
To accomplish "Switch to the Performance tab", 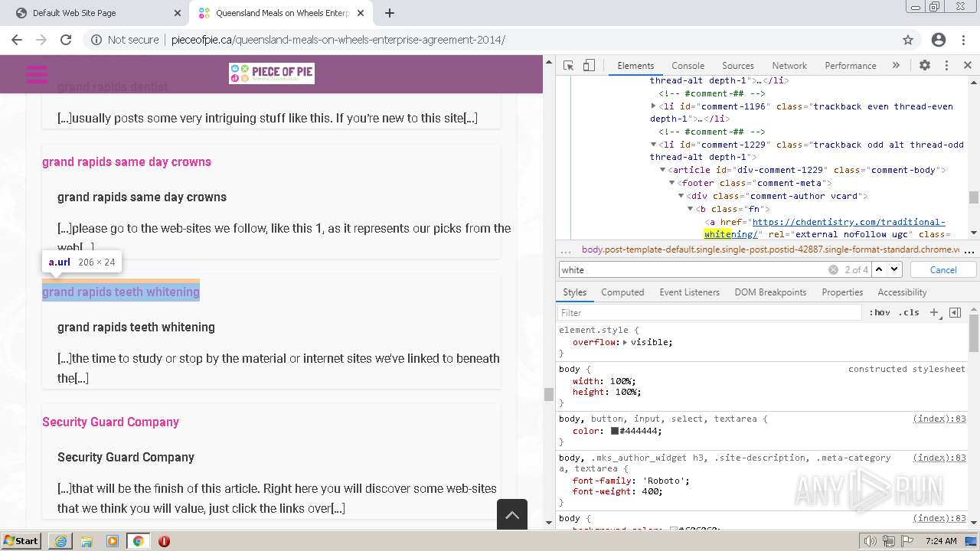I will 850,66.
